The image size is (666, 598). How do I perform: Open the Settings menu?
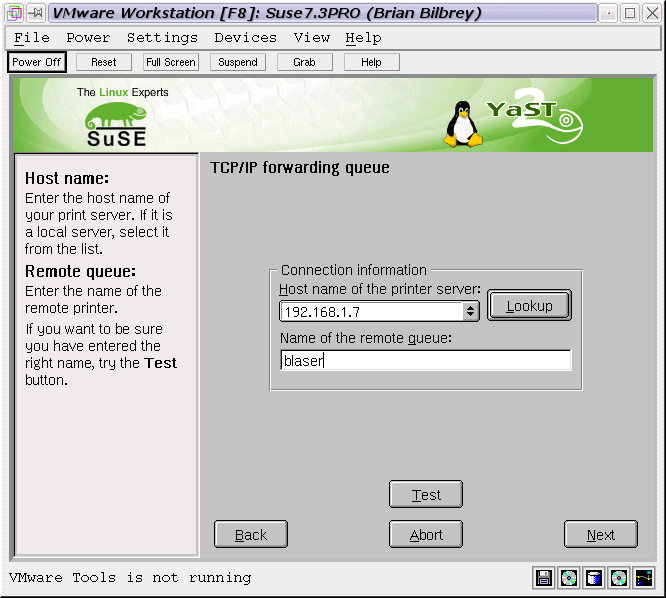(162, 38)
